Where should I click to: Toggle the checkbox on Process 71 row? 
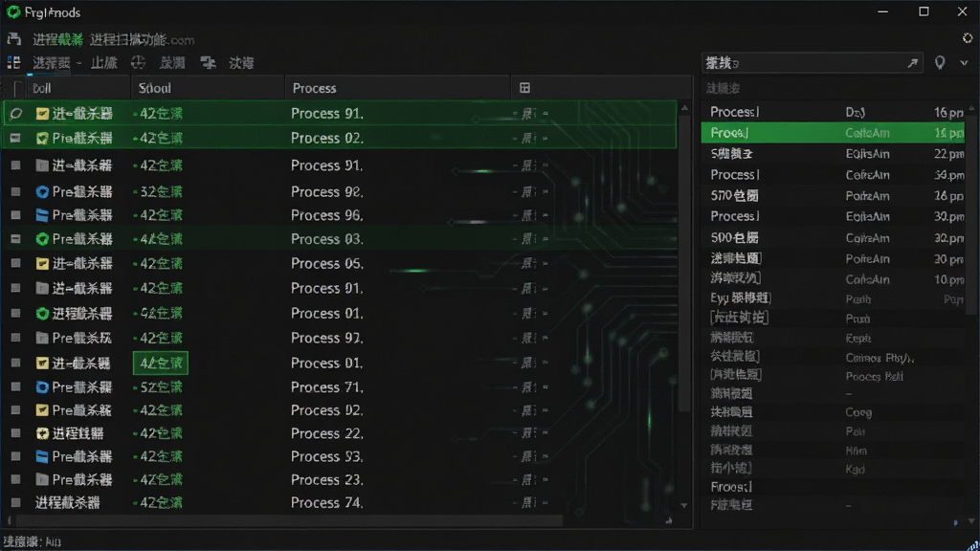(x=15, y=387)
